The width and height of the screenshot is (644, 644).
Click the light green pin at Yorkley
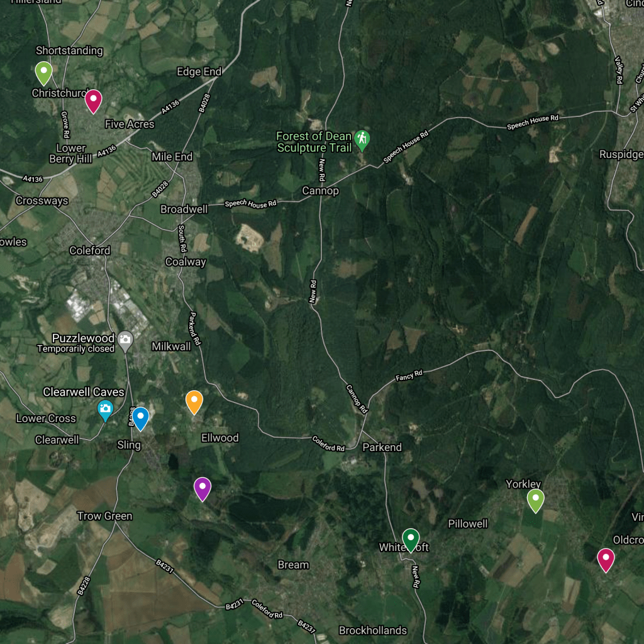tap(536, 500)
